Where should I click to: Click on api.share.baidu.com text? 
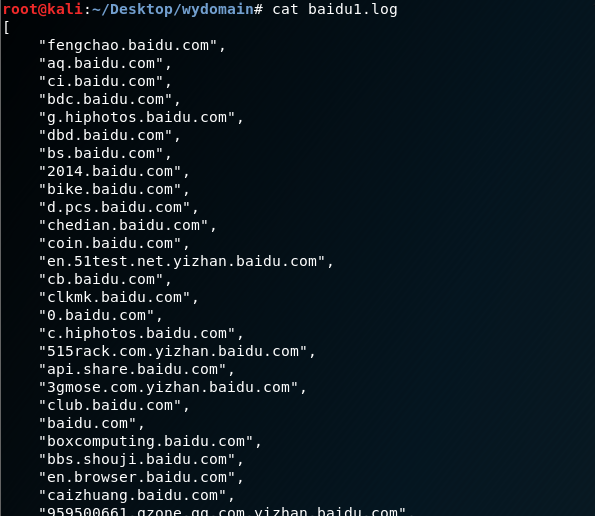pos(137,370)
